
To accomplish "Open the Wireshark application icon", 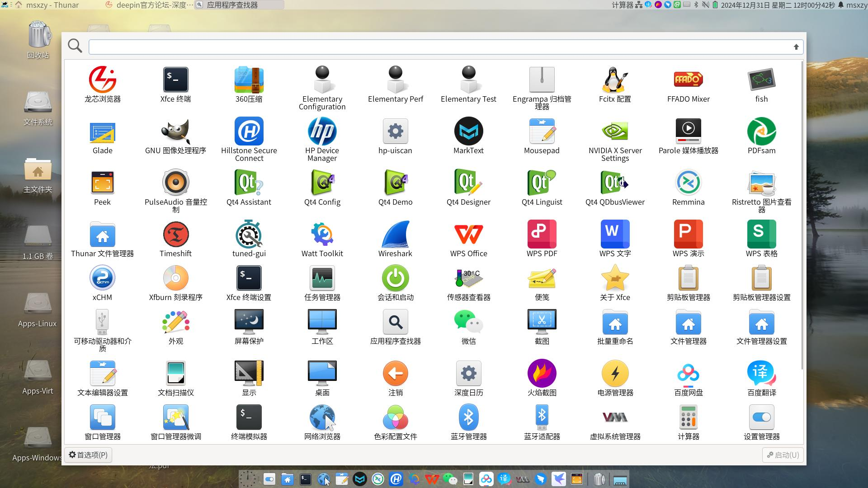I will coord(395,235).
